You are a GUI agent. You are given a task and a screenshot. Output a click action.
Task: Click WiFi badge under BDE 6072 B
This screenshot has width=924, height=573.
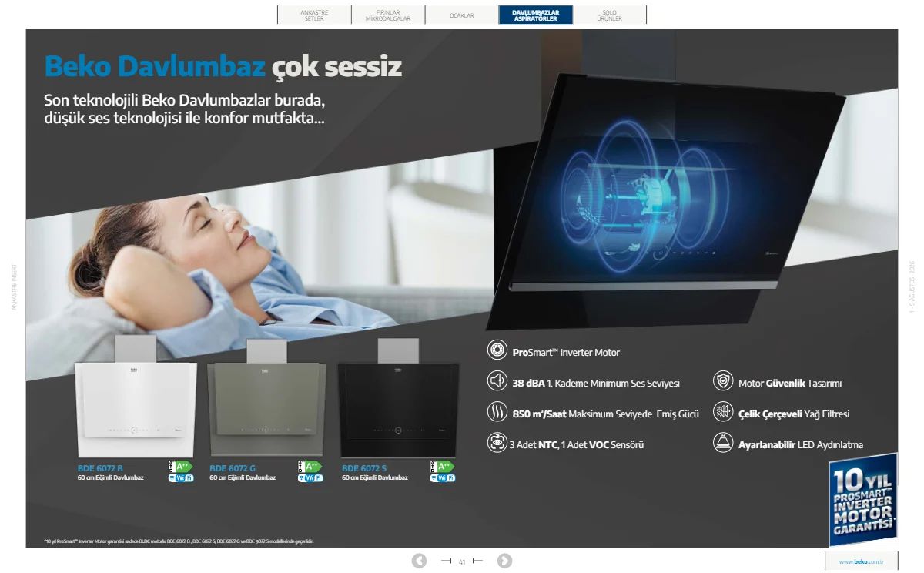[180, 478]
